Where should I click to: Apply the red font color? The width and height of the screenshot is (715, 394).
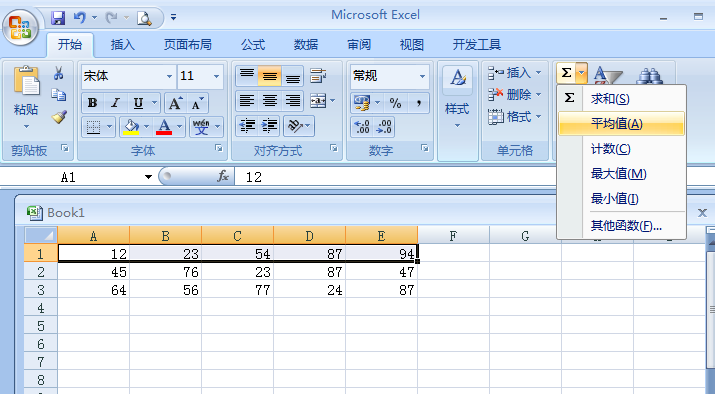[164, 126]
